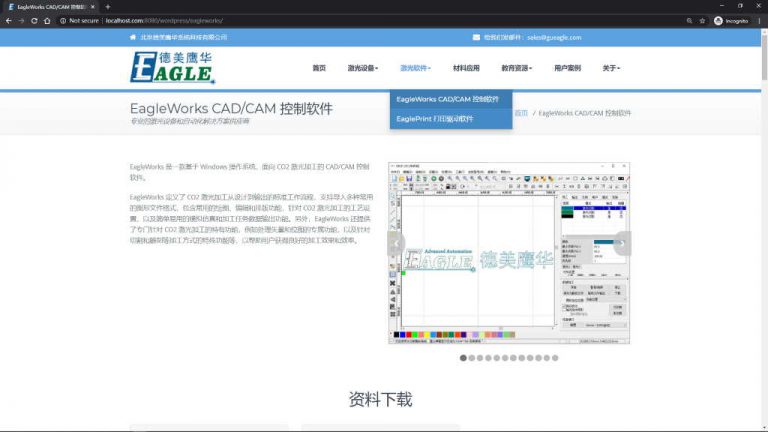Open the 用户案例 navigation item
The image size is (768, 432).
[567, 68]
